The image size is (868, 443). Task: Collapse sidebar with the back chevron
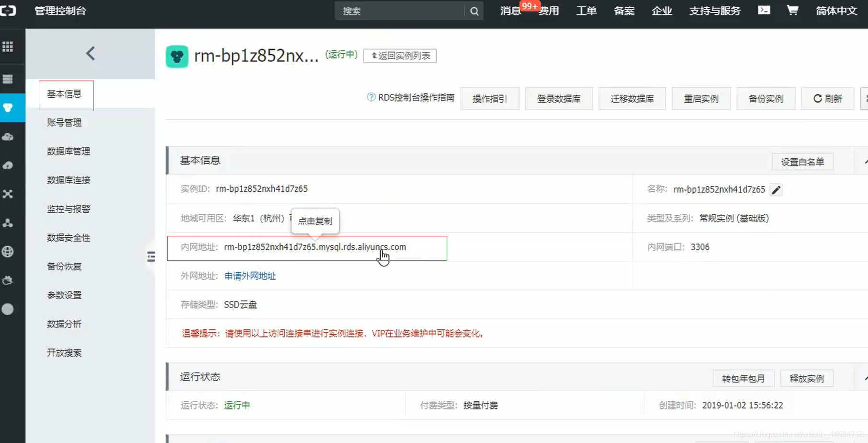tap(91, 53)
